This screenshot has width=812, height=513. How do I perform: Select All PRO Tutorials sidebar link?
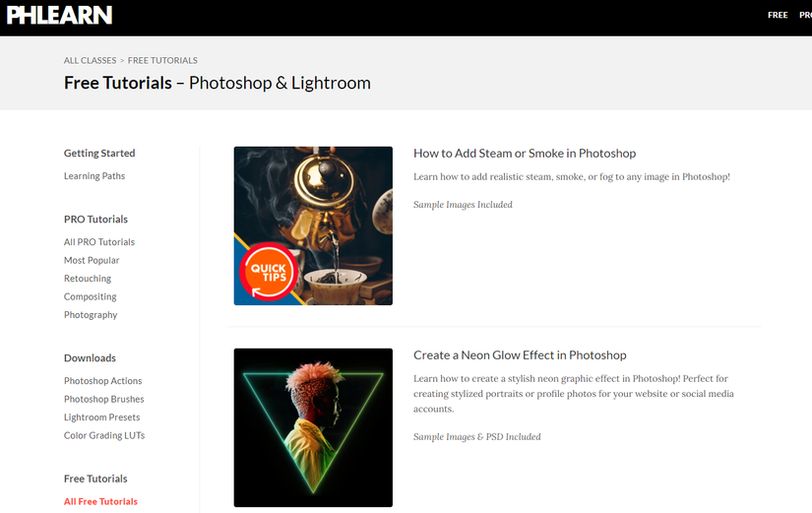pos(98,242)
